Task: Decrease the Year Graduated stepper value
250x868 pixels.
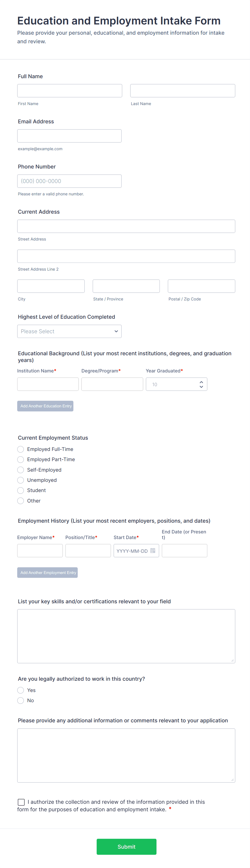Action: pos(201,387)
